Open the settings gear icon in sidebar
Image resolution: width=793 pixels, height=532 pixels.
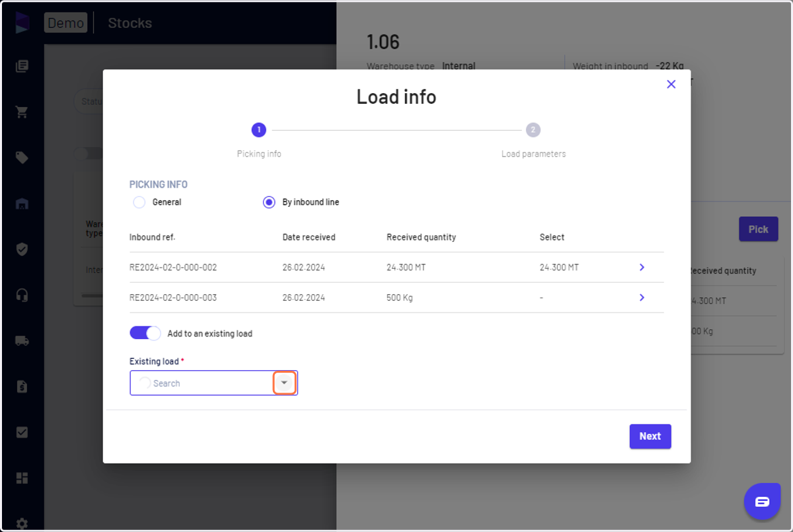pos(22,523)
